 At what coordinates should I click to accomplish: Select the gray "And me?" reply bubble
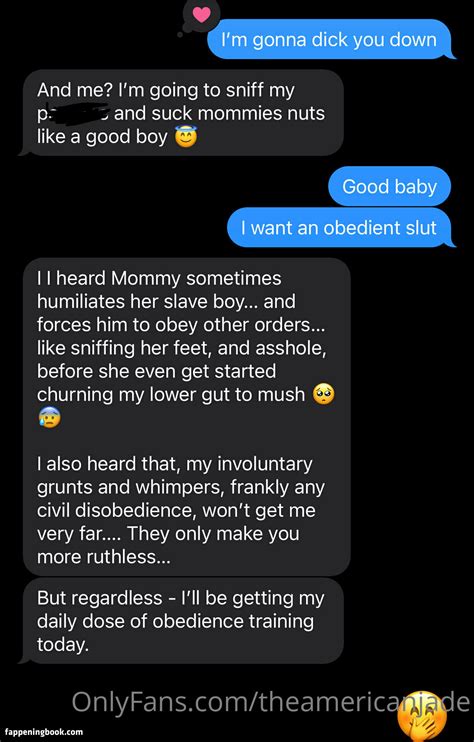pos(182,114)
